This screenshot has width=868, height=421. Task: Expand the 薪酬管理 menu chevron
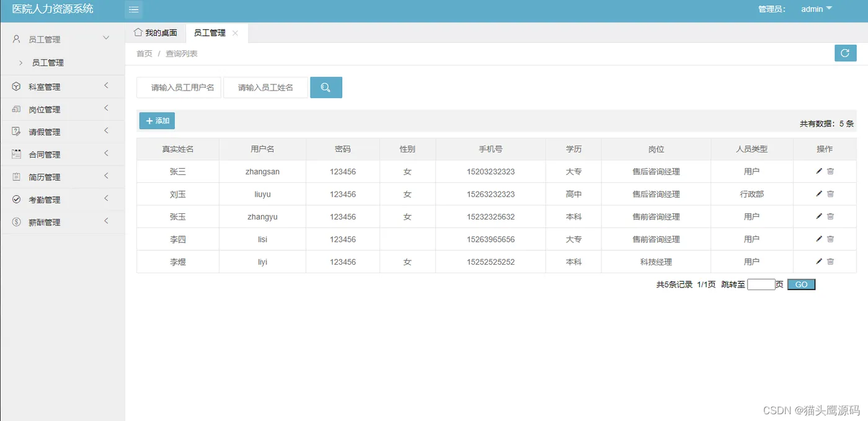pos(106,221)
